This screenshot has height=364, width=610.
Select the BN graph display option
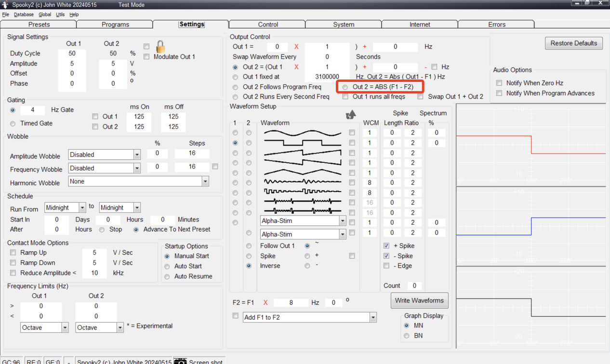click(x=407, y=336)
